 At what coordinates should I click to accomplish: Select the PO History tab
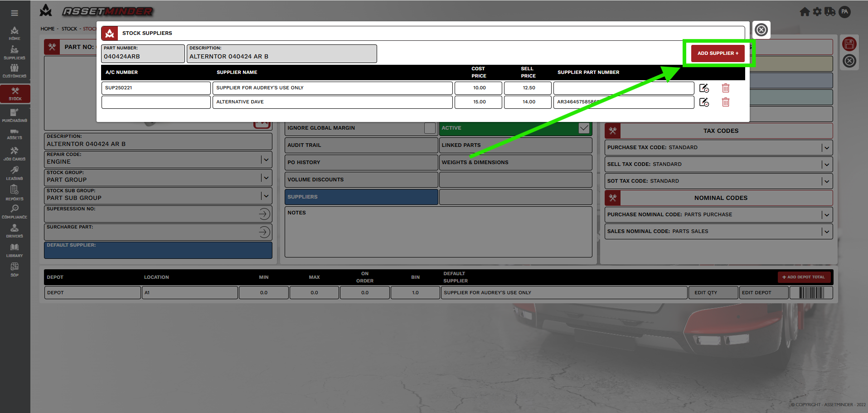[x=361, y=163]
